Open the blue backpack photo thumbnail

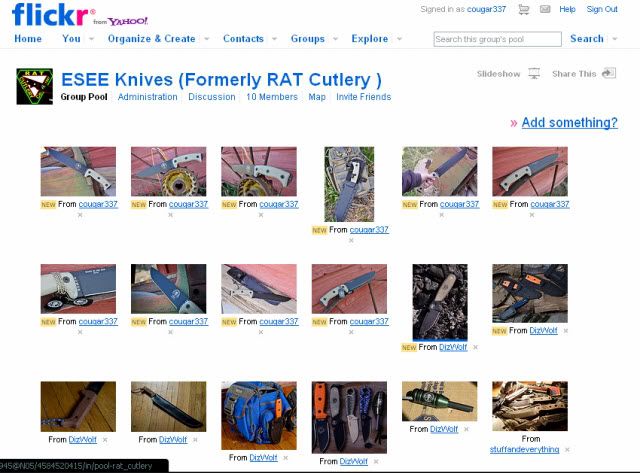pos(259,415)
